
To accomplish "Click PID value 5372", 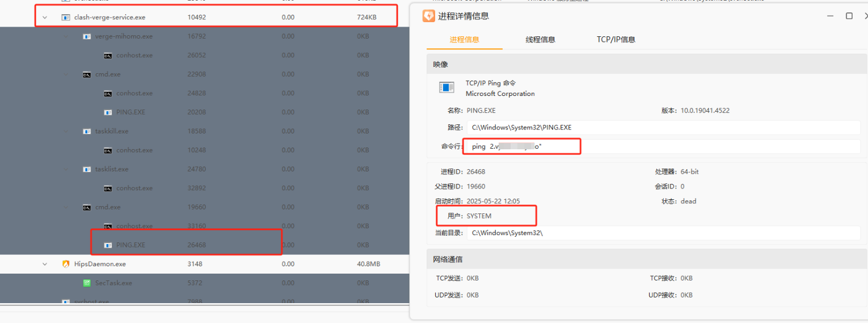I will (195, 283).
